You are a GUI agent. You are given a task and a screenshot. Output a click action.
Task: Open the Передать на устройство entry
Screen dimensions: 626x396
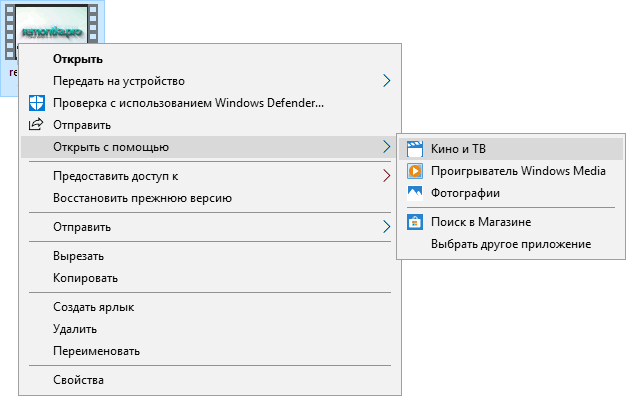211,81
